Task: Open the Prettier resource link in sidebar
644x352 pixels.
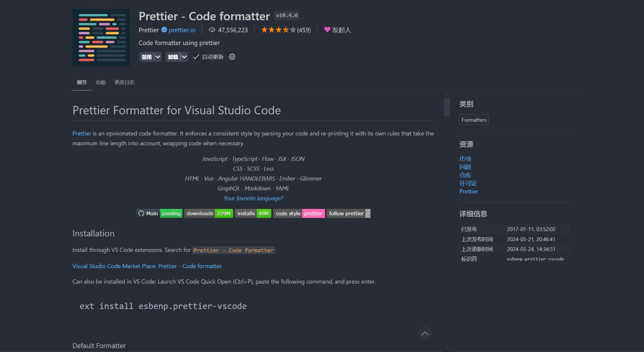Action: pyautogui.click(x=469, y=191)
